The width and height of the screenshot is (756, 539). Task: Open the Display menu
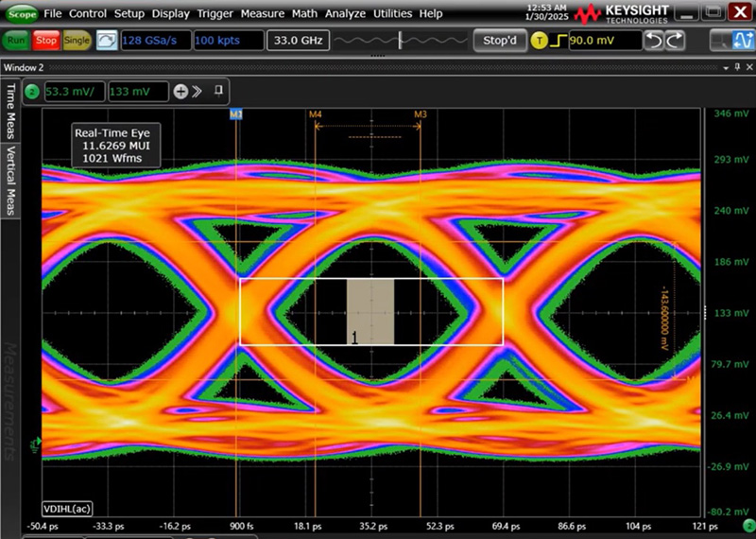(171, 14)
